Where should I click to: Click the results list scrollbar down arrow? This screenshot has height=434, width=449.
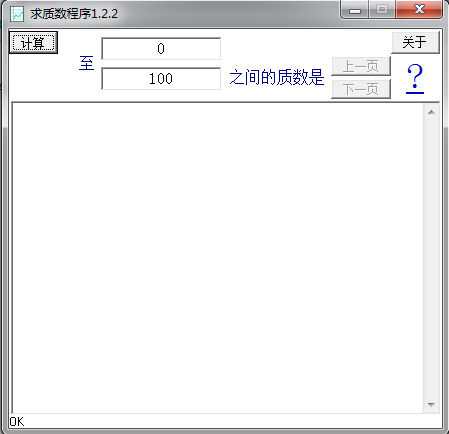click(x=431, y=405)
